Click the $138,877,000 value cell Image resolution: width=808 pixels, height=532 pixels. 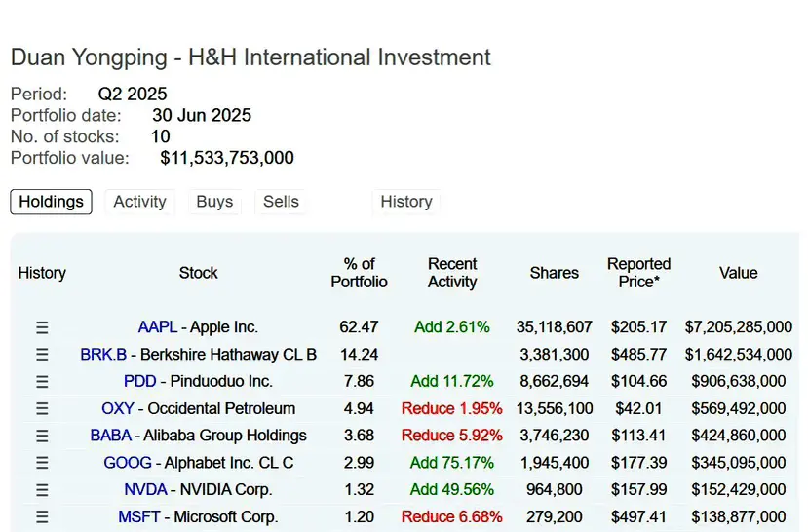click(739, 516)
